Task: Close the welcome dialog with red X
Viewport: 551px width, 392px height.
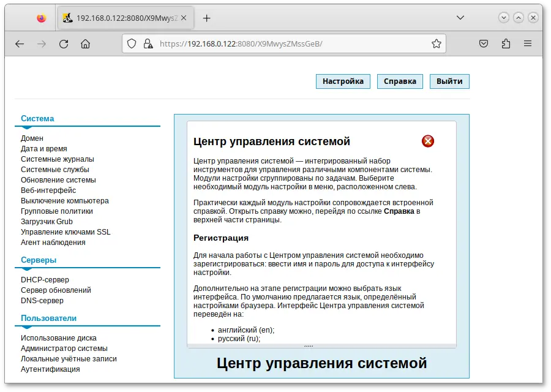Action: point(427,141)
